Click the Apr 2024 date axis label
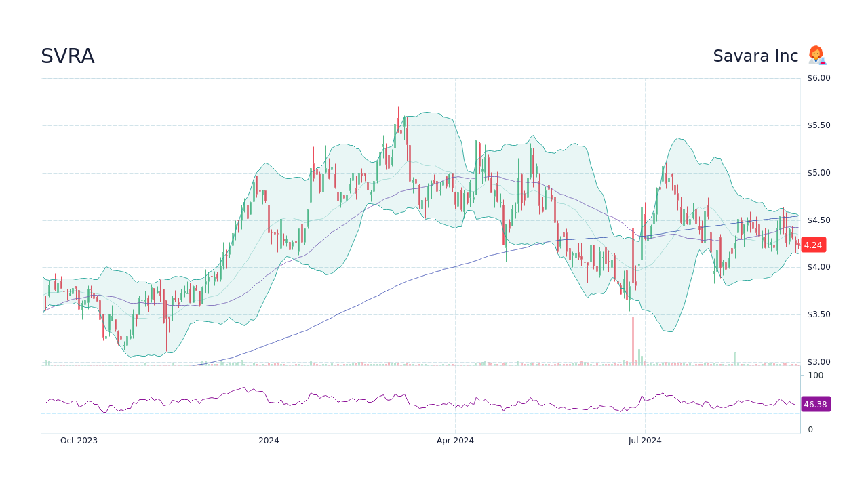 tap(455, 441)
